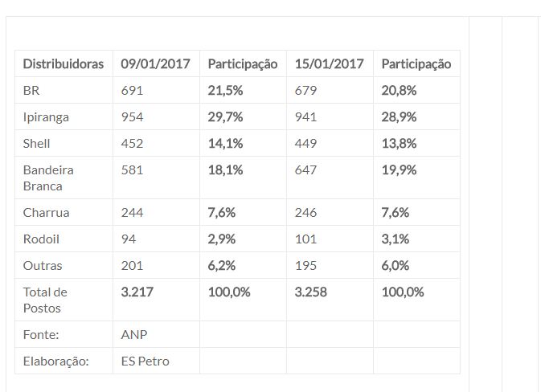The image size is (541, 392).
Task: Click the ES Petro cell
Action: (156, 361)
